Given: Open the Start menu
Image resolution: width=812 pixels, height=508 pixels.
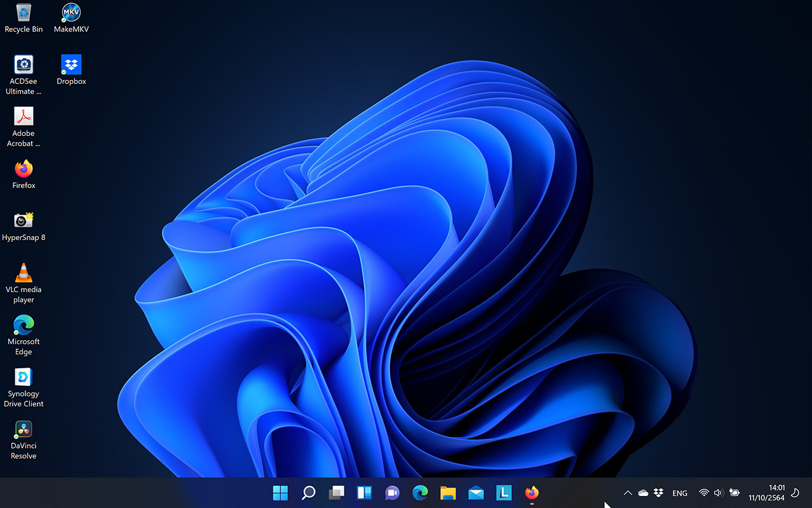Looking at the screenshot, I should [x=280, y=493].
